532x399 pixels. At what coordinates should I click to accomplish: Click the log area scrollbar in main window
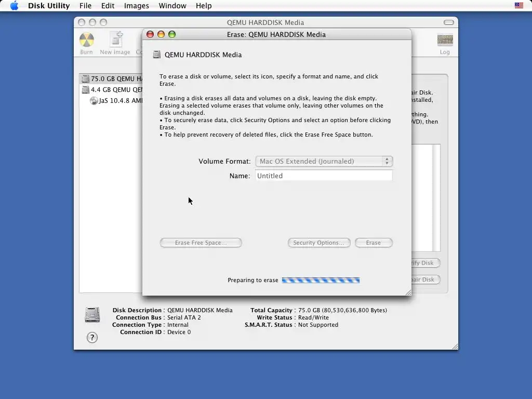tap(436, 198)
